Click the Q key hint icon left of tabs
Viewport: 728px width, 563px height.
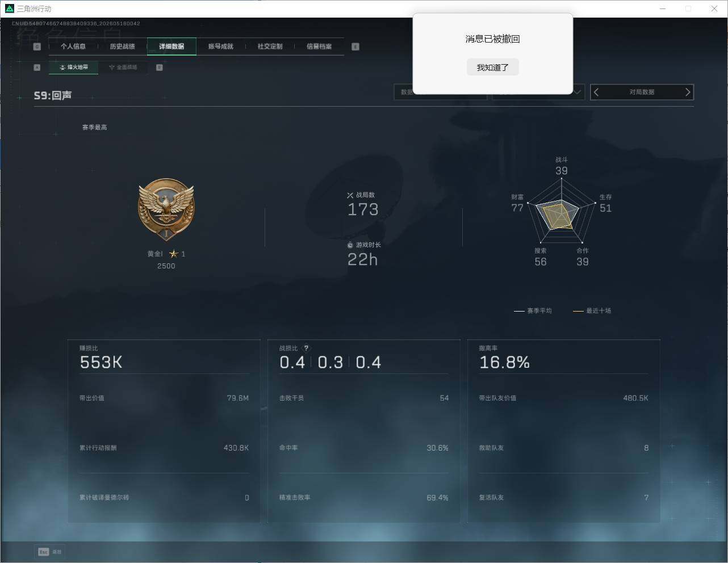pyautogui.click(x=37, y=47)
